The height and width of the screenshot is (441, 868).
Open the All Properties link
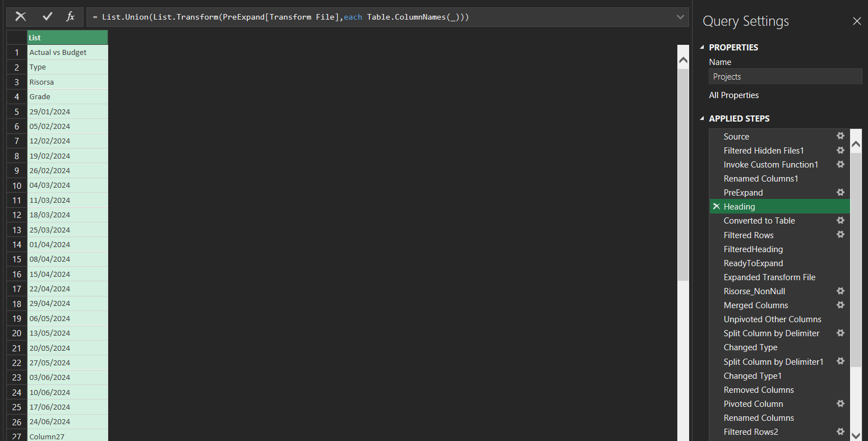click(x=733, y=95)
